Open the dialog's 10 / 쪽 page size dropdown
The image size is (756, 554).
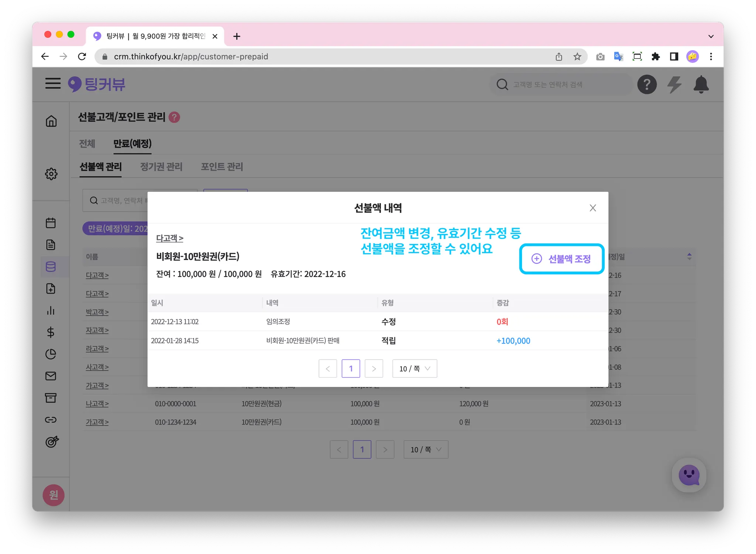[415, 368]
